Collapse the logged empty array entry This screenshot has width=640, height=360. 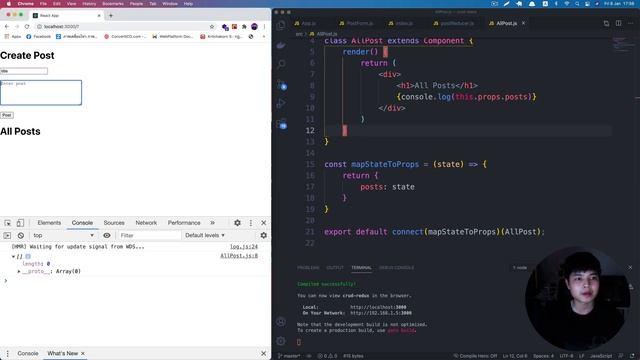point(13,256)
